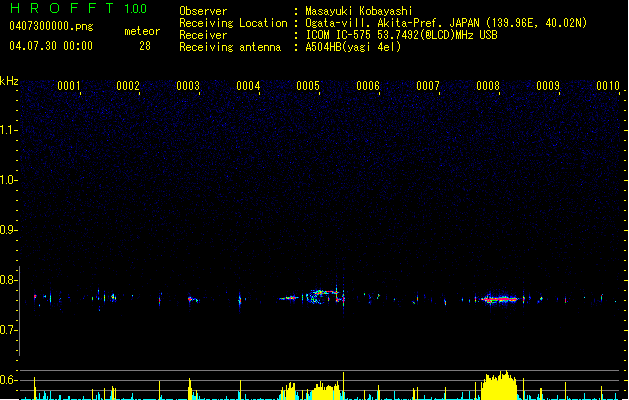Click antenna value A504HB(yagi 4el)
The width and height of the screenshot is (629, 400).
click(353, 47)
